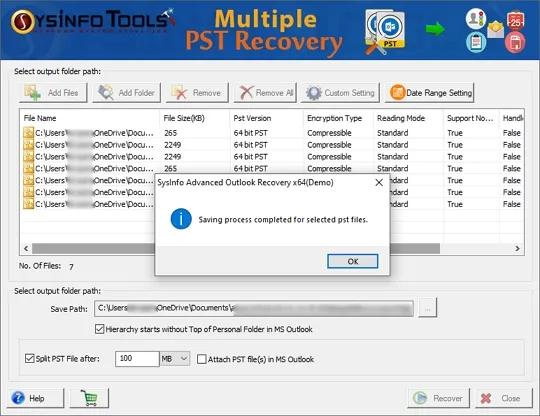Click the Remove file icon

179,93
